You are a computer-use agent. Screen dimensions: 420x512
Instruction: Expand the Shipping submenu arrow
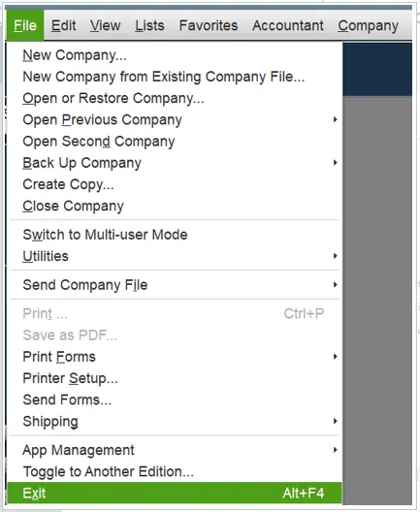point(335,421)
